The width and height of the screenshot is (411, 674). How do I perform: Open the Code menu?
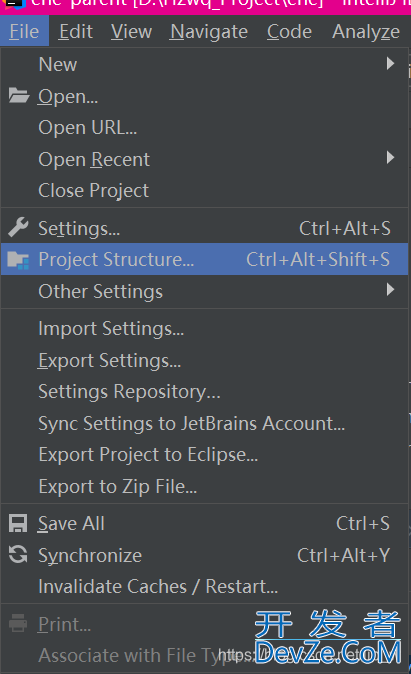point(289,31)
